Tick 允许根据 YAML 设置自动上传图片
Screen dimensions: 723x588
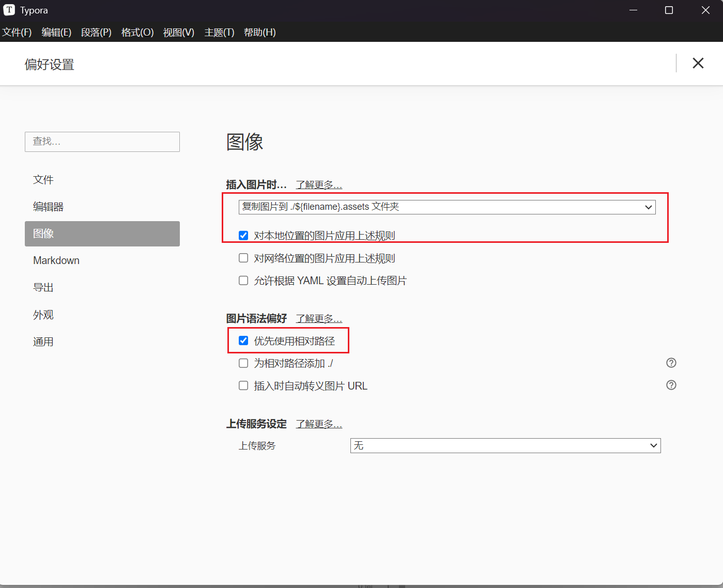tap(243, 281)
